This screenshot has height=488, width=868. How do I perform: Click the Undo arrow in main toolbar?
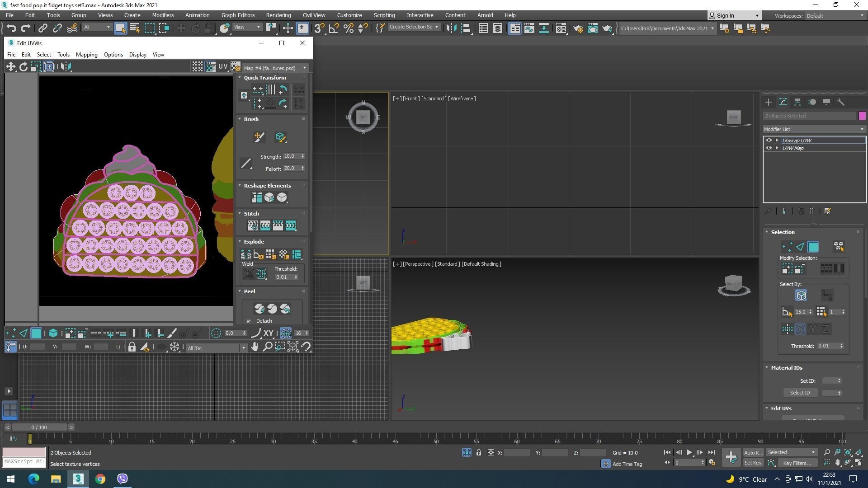coord(11,28)
